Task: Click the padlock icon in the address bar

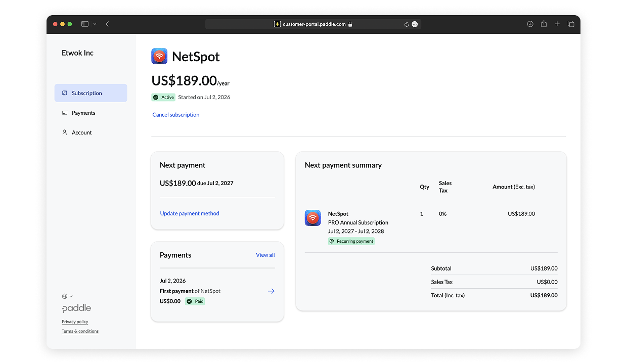Action: pos(350,24)
